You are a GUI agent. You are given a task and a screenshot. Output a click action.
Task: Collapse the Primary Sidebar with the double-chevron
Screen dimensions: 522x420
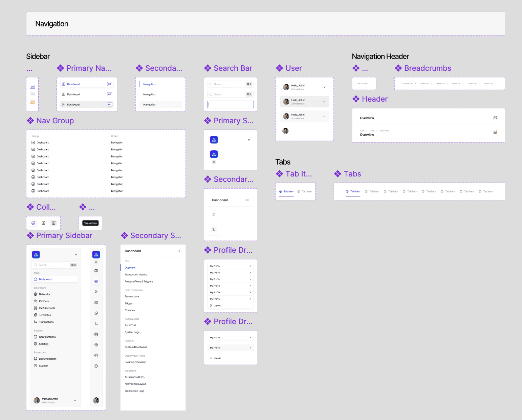click(76, 254)
